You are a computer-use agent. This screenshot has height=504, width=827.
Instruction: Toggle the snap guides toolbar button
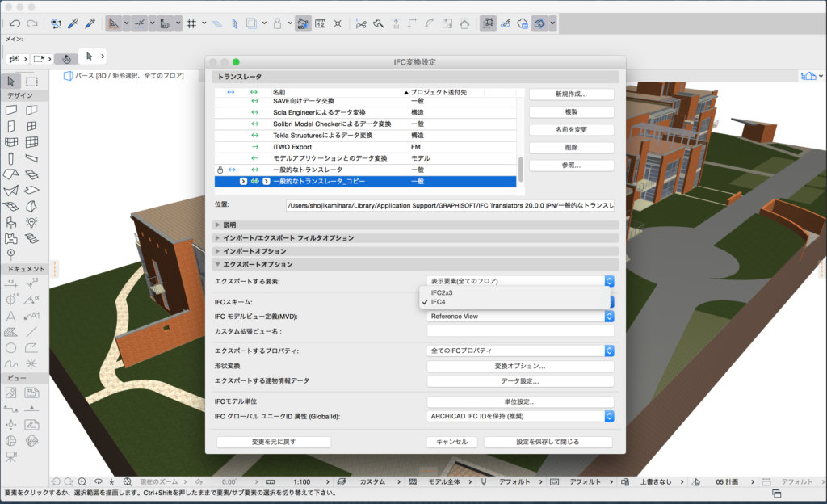click(x=139, y=23)
